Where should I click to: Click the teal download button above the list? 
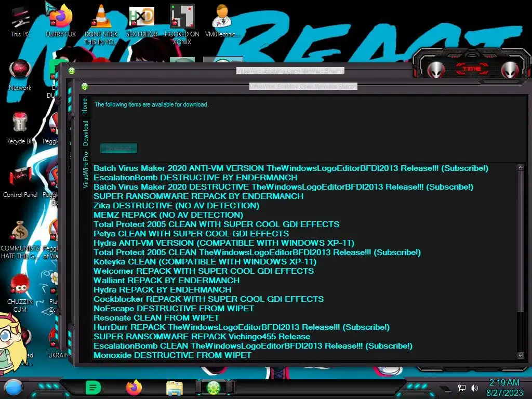tap(119, 148)
